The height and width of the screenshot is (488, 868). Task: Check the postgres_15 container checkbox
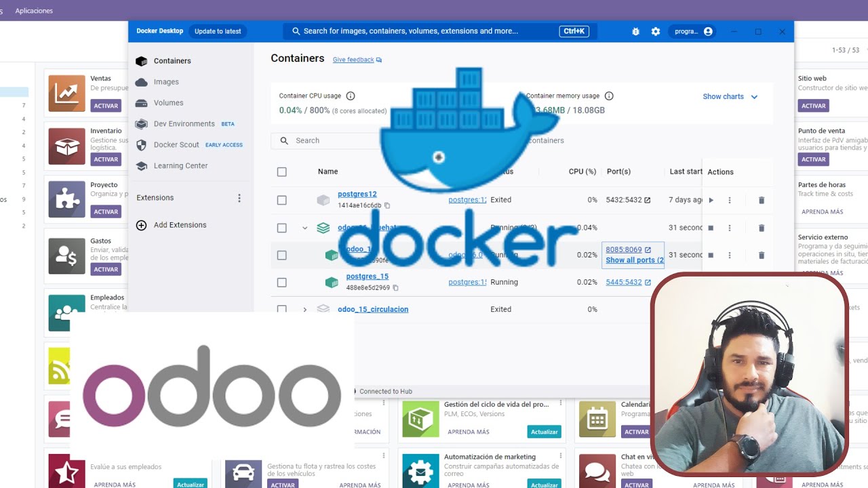tap(282, 283)
